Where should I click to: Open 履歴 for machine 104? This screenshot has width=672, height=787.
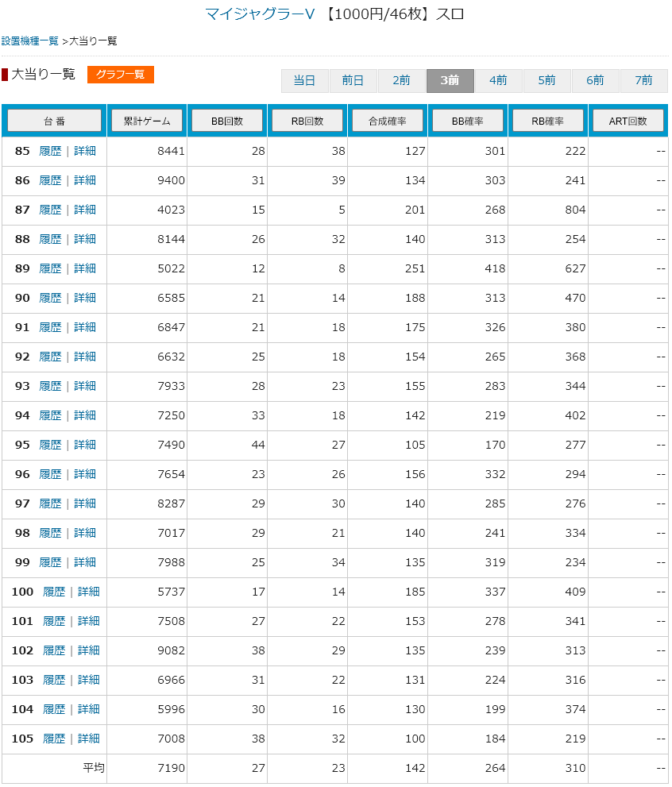(54, 708)
